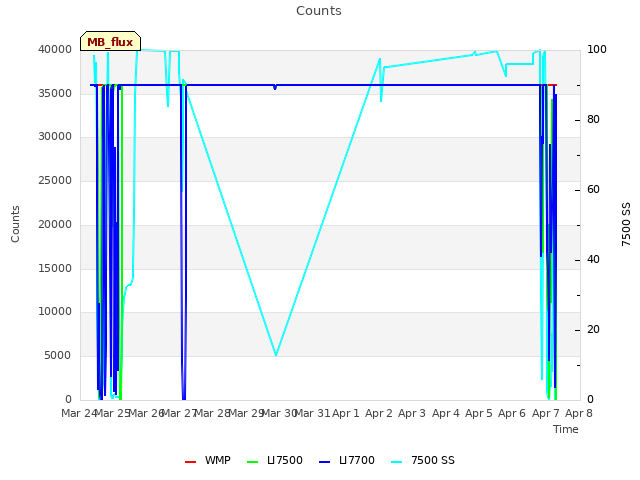This screenshot has width=640, height=480.
Task: Click the 60 tick on right axis
Action: (x=593, y=190)
